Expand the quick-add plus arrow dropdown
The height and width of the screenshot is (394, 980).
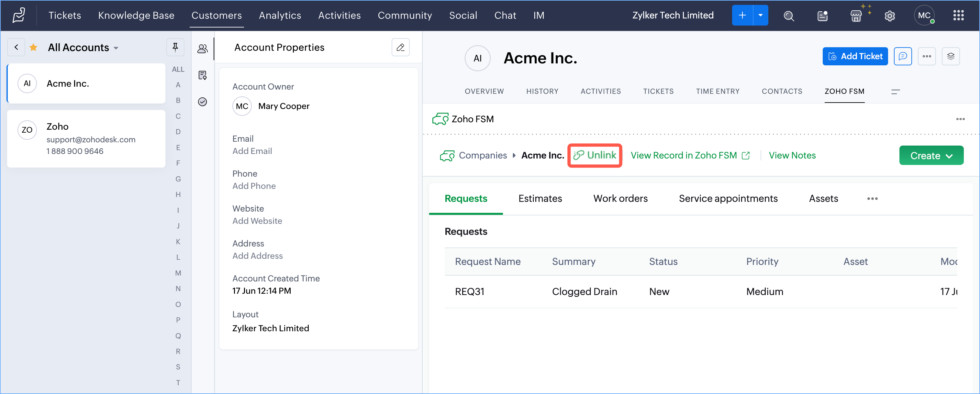pyautogui.click(x=760, y=15)
